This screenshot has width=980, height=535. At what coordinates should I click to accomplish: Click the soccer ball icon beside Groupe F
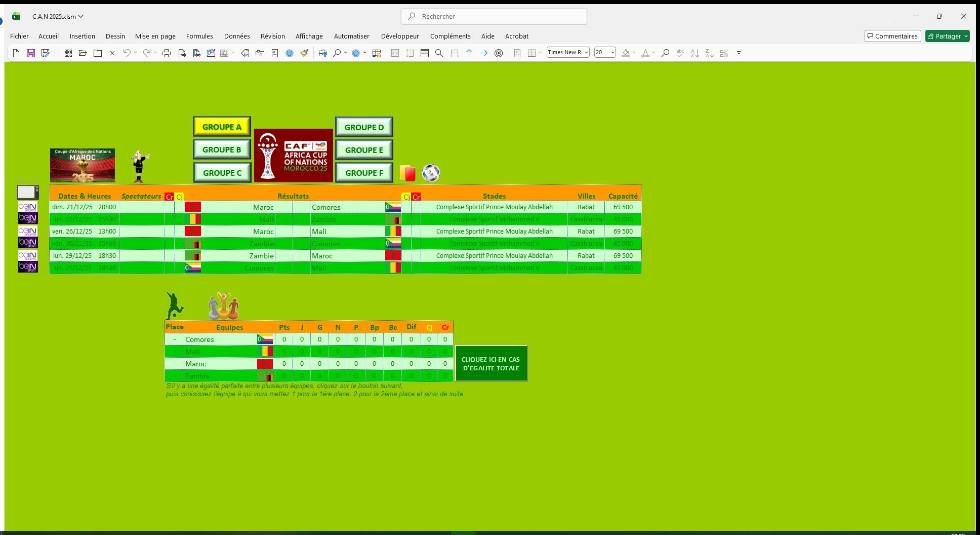[x=431, y=173]
